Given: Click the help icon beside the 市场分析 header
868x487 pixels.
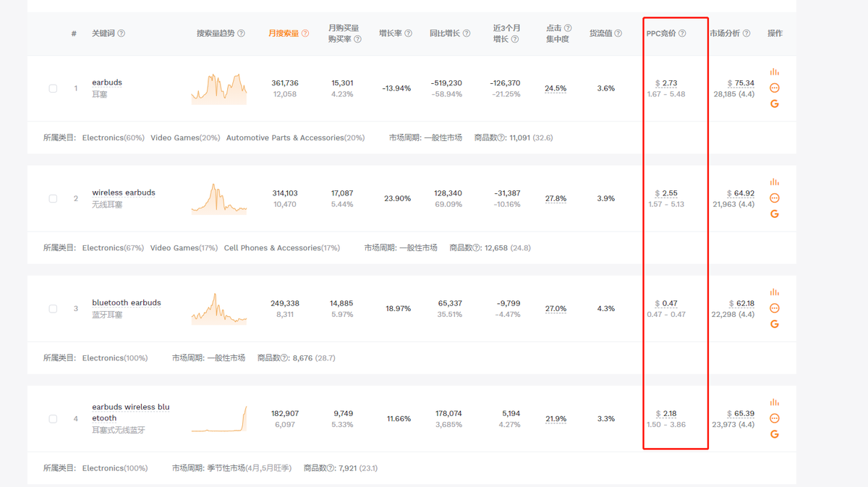Looking at the screenshot, I should tap(746, 33).
